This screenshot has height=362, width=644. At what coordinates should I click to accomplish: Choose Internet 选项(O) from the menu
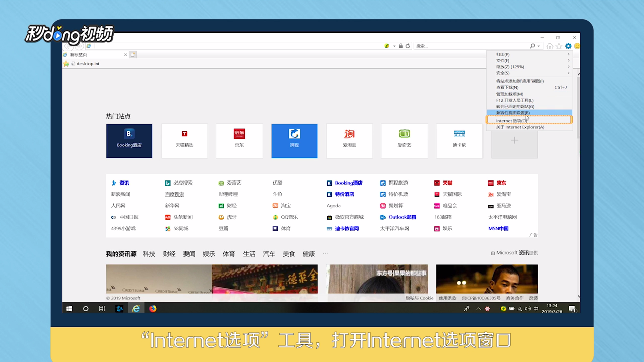pos(529,121)
